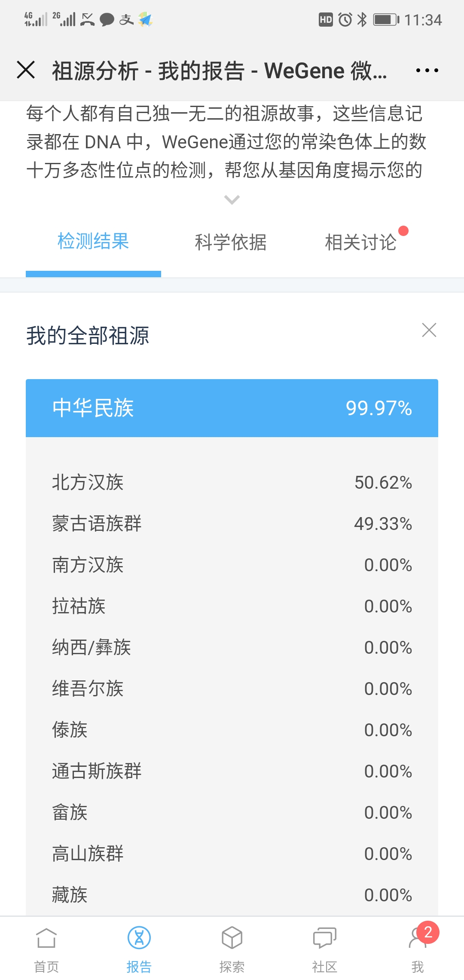Collapse the 中华民族 blue header bar

[x=232, y=408]
